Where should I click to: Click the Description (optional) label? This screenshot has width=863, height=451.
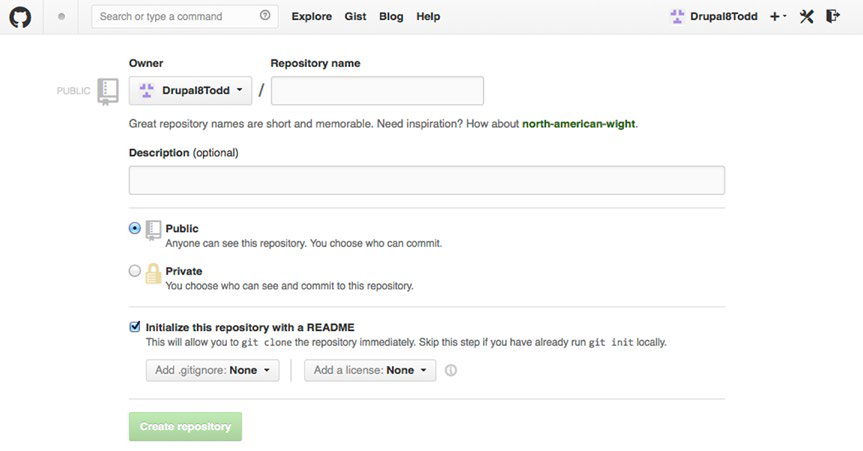[x=184, y=153]
